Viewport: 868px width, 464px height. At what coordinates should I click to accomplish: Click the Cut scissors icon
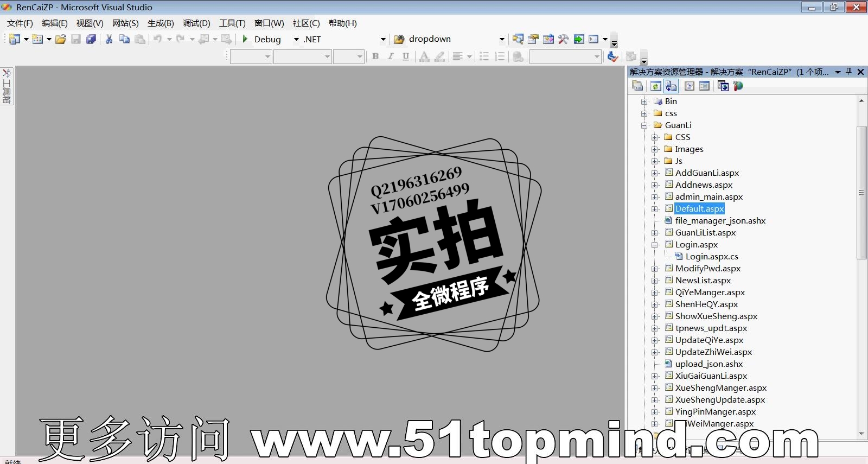(x=109, y=39)
